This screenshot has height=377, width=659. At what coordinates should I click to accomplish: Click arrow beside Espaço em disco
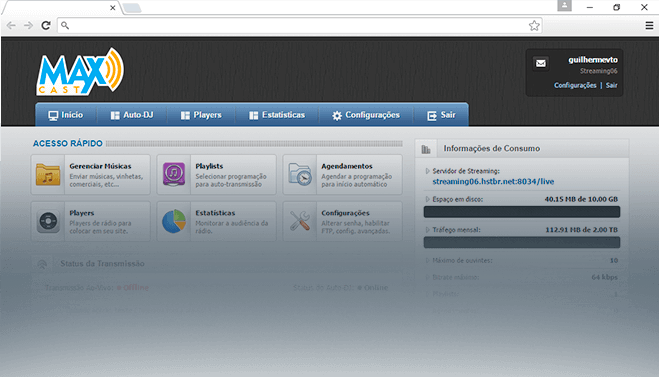pyautogui.click(x=427, y=199)
